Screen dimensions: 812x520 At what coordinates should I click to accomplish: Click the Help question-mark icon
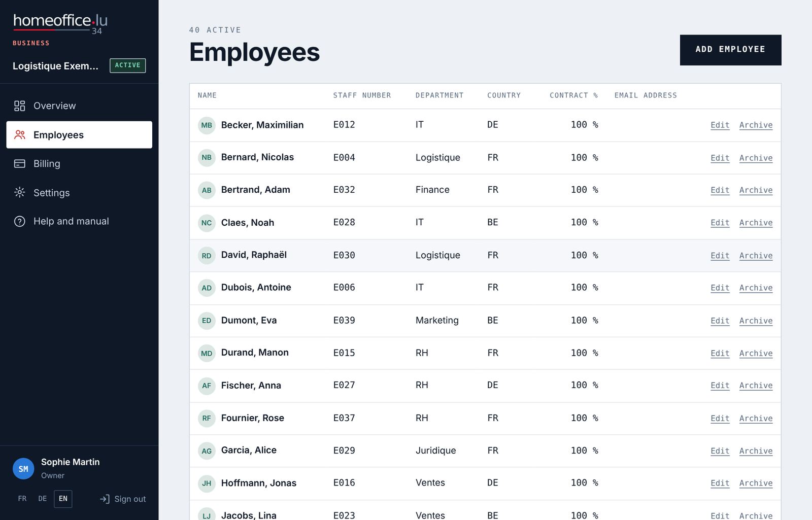tap(20, 221)
